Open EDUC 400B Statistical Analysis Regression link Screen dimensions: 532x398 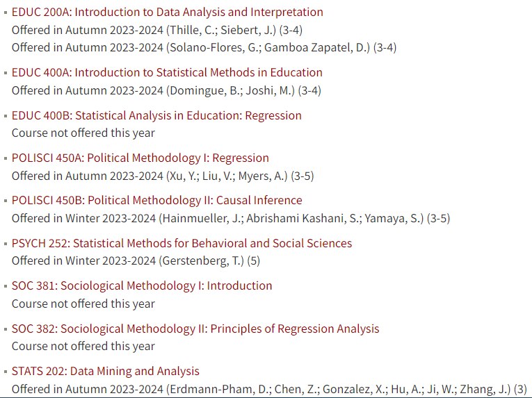[156, 115]
